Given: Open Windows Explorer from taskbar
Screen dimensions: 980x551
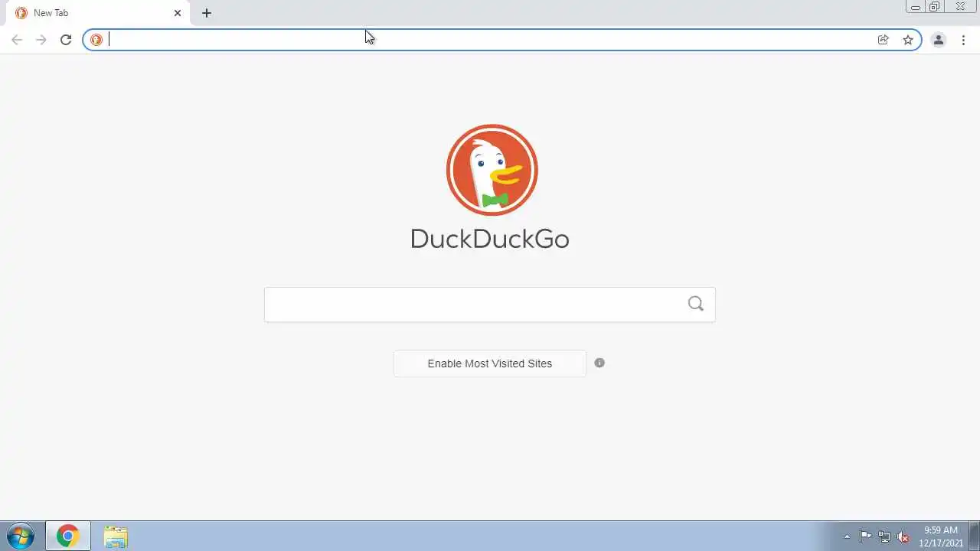Looking at the screenshot, I should tap(116, 536).
